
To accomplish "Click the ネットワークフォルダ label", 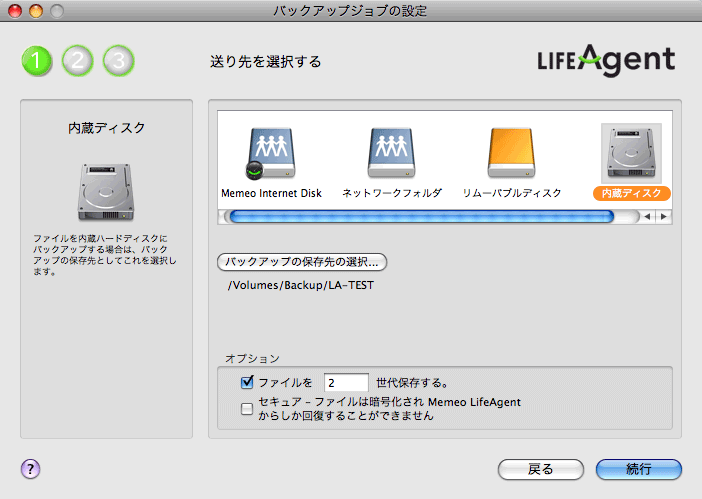I will tap(392, 193).
